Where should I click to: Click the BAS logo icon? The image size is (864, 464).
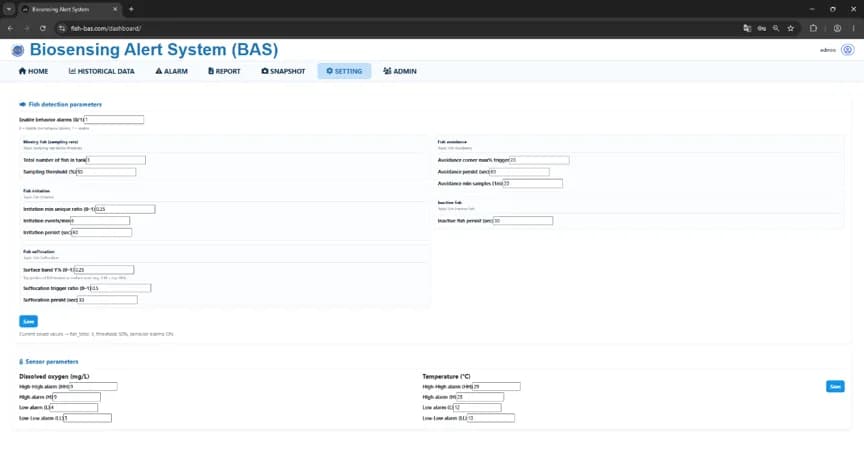click(18, 51)
